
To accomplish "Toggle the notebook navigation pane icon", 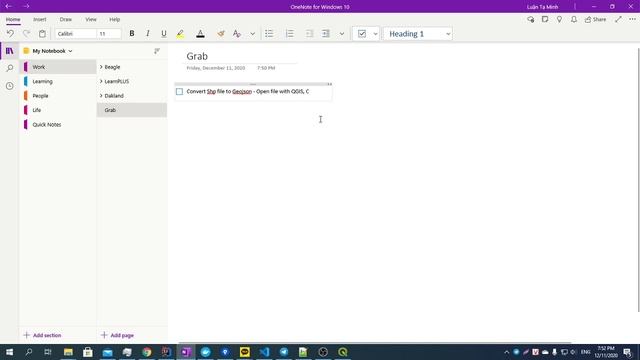I will pyautogui.click(x=9, y=51).
